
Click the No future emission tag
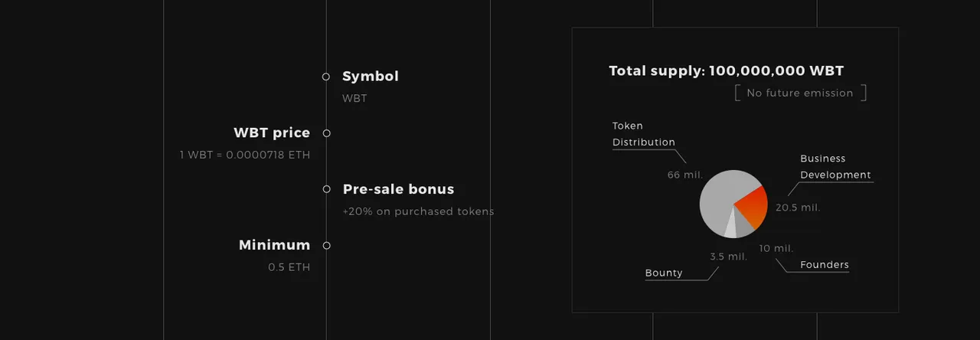click(x=800, y=93)
